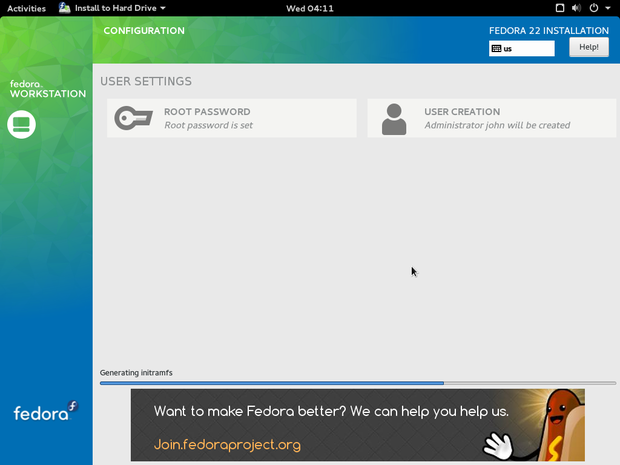Image resolution: width=620 pixels, height=465 pixels.
Task: Click the installation progress bar
Action: [x=358, y=383]
